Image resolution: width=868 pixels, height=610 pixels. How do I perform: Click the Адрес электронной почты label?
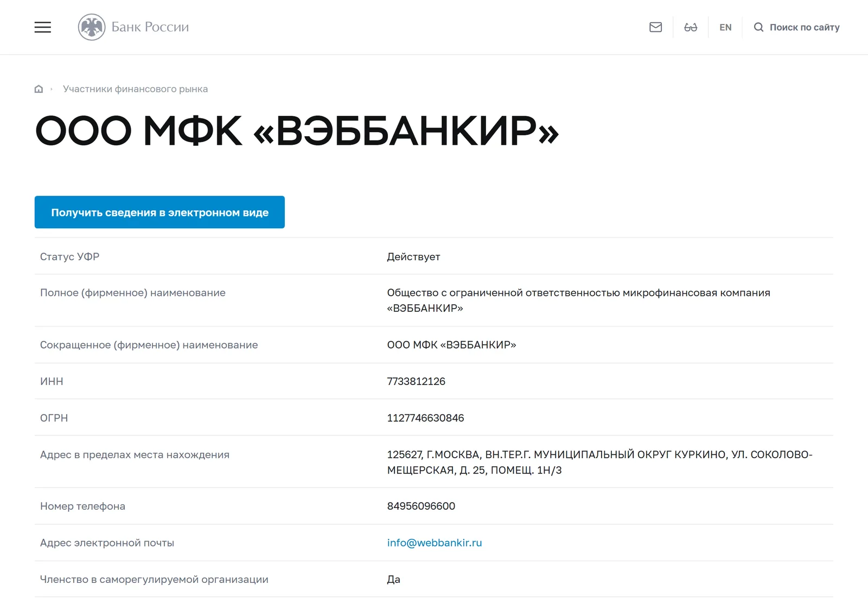click(107, 543)
